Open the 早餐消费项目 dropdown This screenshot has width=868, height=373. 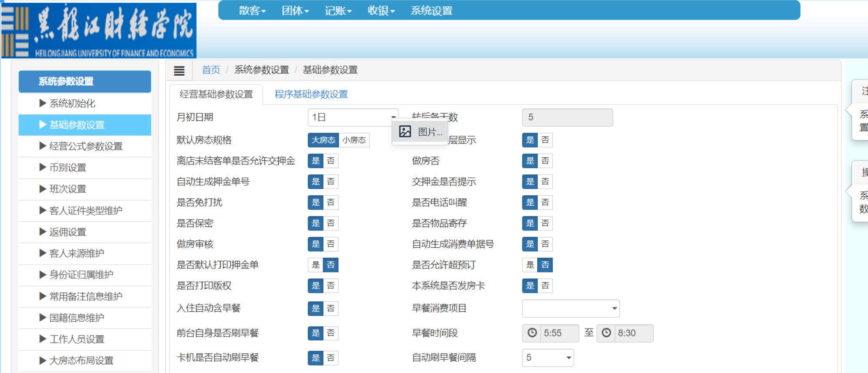570,308
